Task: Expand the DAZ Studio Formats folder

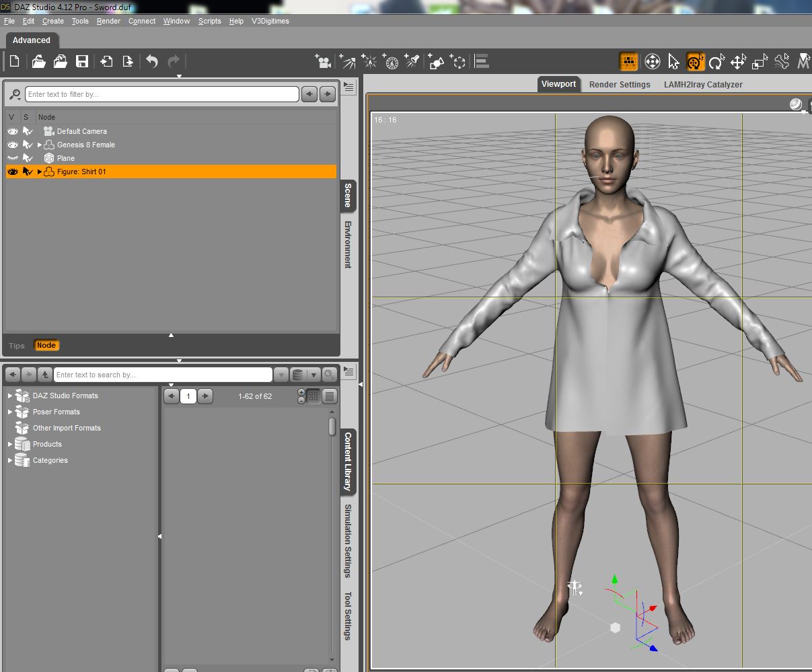Action: [x=10, y=396]
